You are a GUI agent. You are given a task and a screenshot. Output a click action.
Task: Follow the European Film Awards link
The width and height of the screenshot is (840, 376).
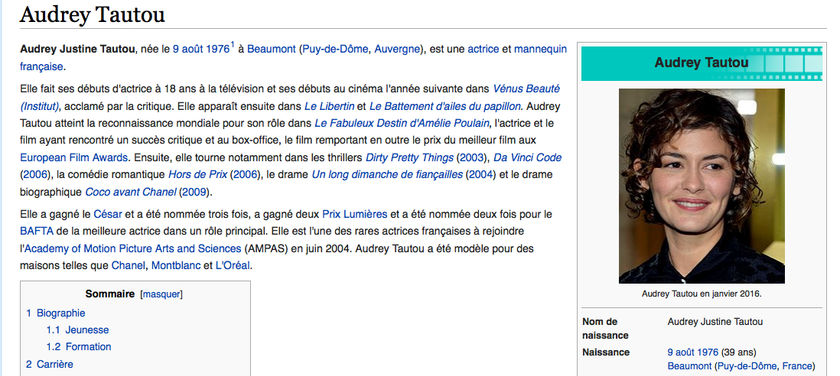click(x=74, y=158)
